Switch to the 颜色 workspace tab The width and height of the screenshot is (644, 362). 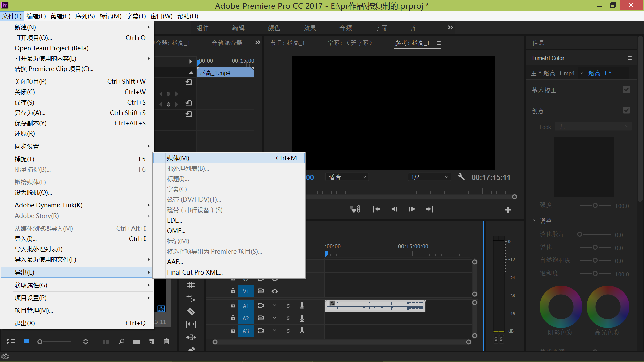click(x=274, y=28)
